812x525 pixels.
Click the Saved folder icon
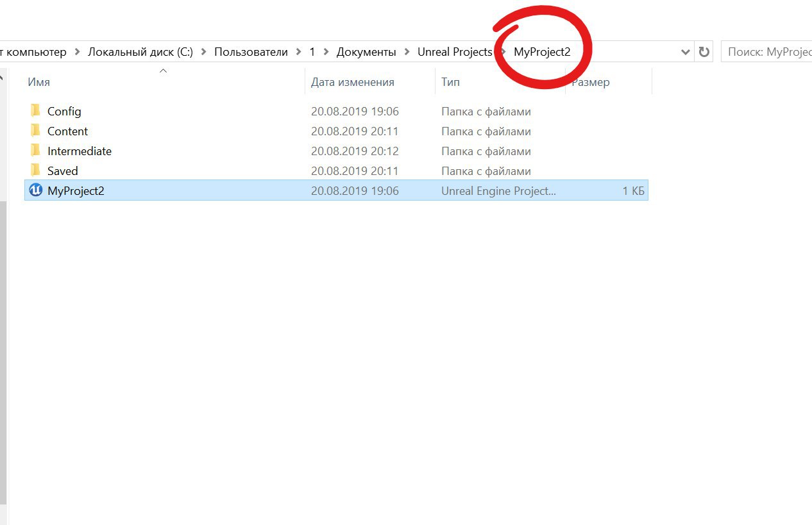coord(35,171)
